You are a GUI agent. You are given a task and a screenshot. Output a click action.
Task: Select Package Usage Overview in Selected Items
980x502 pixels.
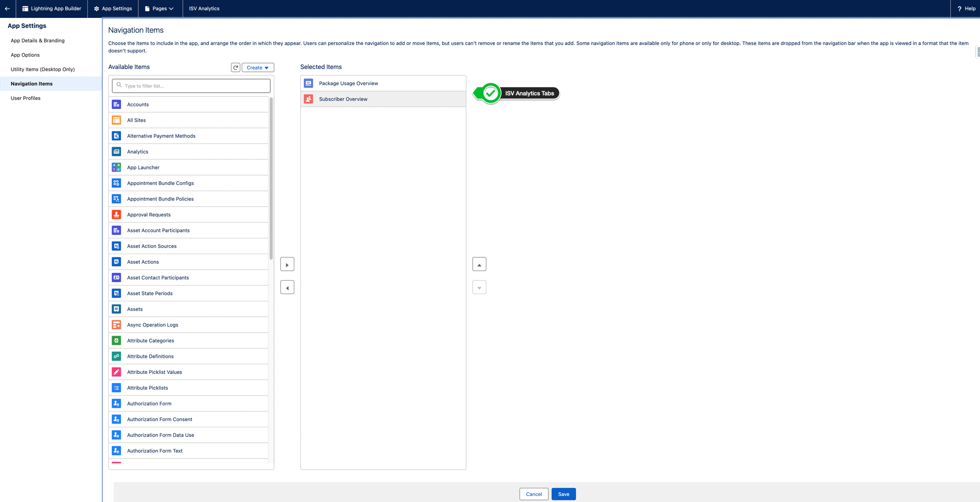[383, 83]
